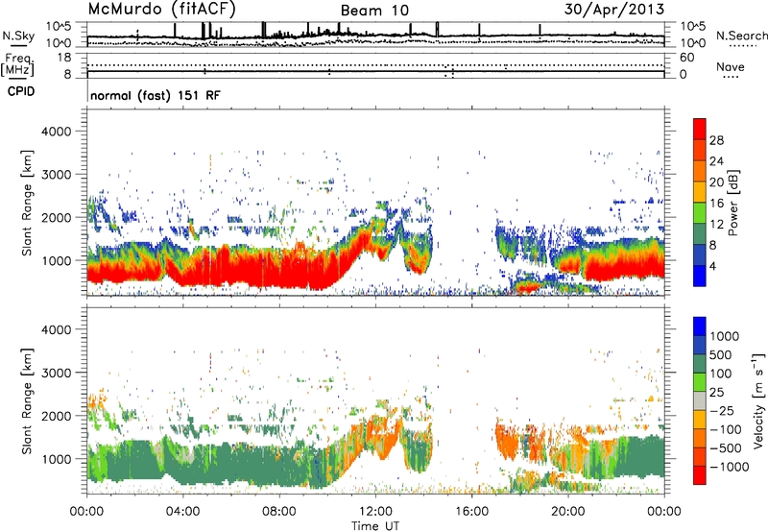This screenshot has width=768, height=532.
Task: Click the blue top segment of Velocity colorbar
Action: (700, 326)
